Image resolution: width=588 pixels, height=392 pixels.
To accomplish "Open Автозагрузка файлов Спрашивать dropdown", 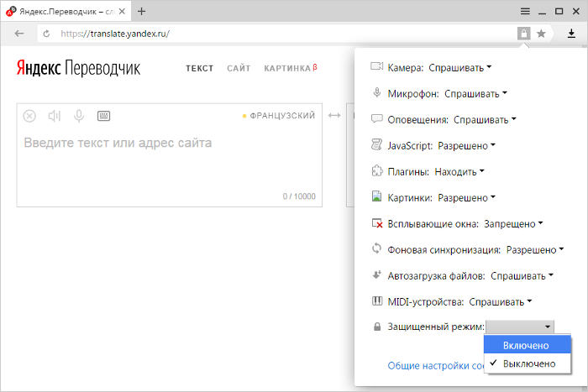I will pyautogui.click(x=522, y=276).
